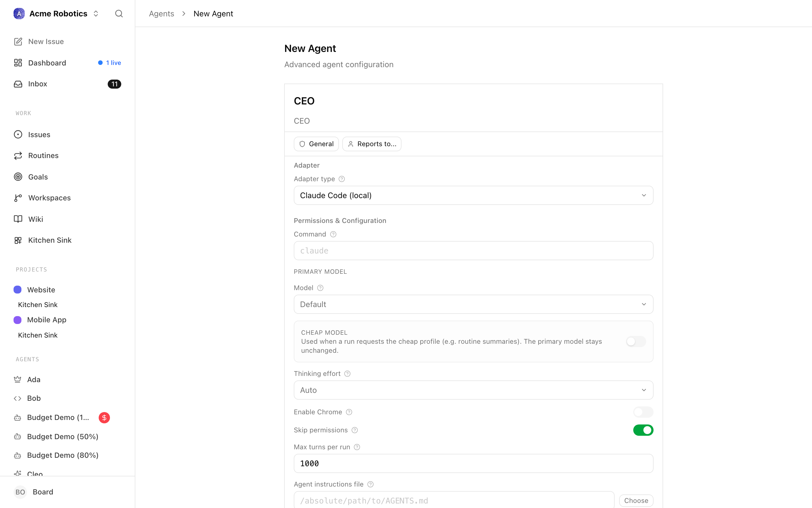This screenshot has width=812, height=508.
Task: Turn off Skip permissions toggle
Action: 643,430
